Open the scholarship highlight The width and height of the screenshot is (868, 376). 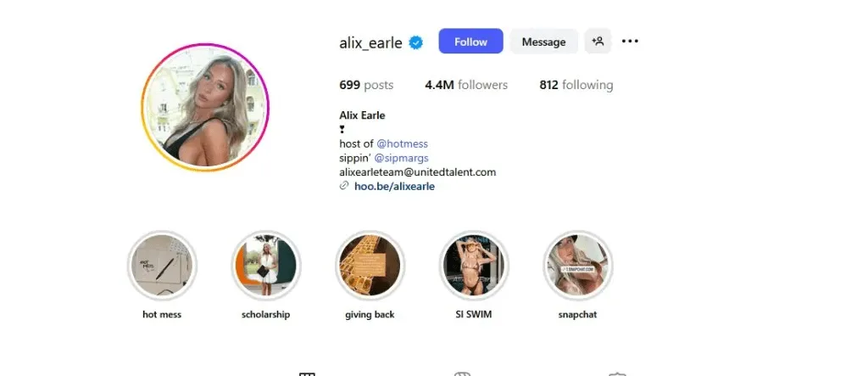point(265,265)
